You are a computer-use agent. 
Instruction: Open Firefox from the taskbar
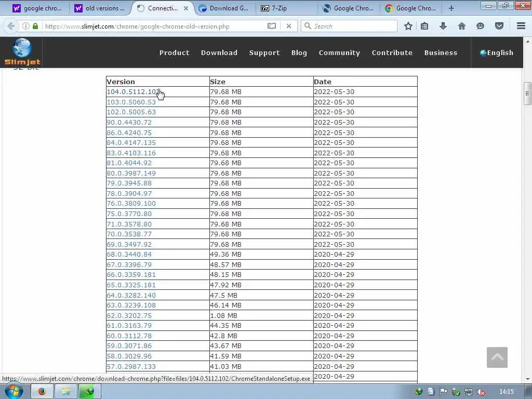(x=42, y=392)
